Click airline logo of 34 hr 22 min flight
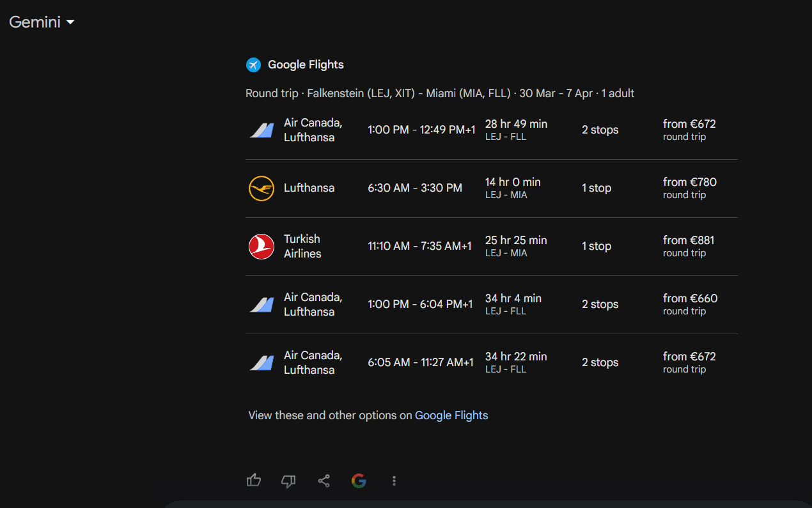This screenshot has height=508, width=812. [x=262, y=363]
